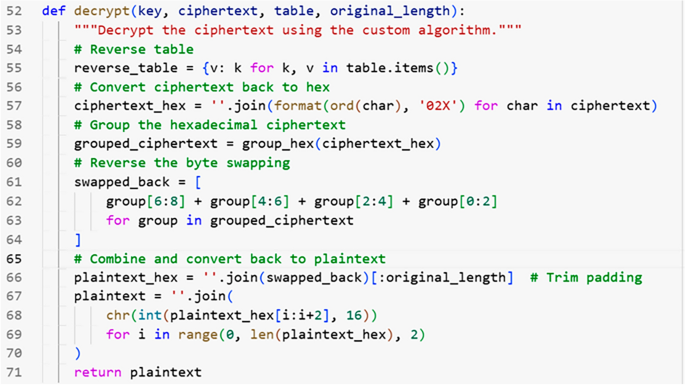Viewport: 685px width, 385px height.
Task: Click the opening bracket on line 61
Action: click(198, 182)
